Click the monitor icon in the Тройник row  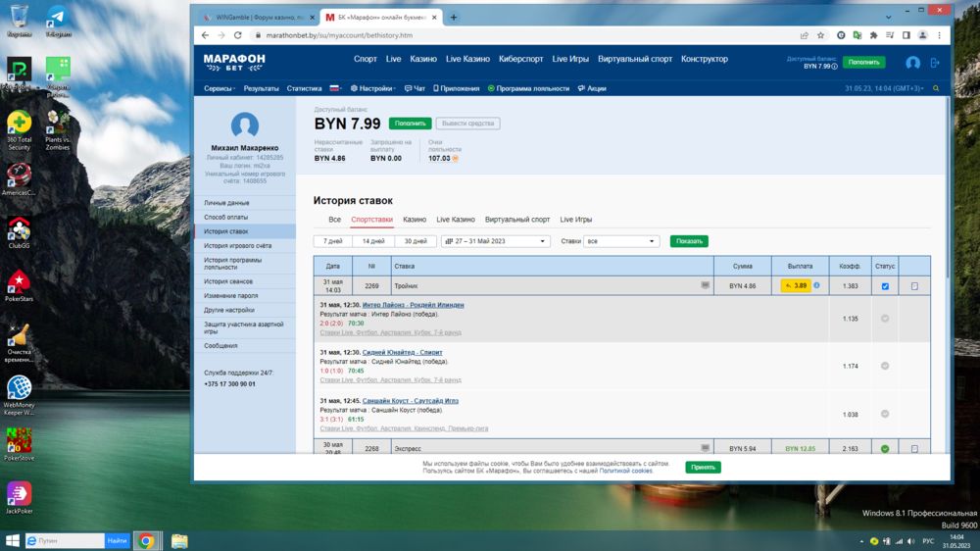(705, 286)
